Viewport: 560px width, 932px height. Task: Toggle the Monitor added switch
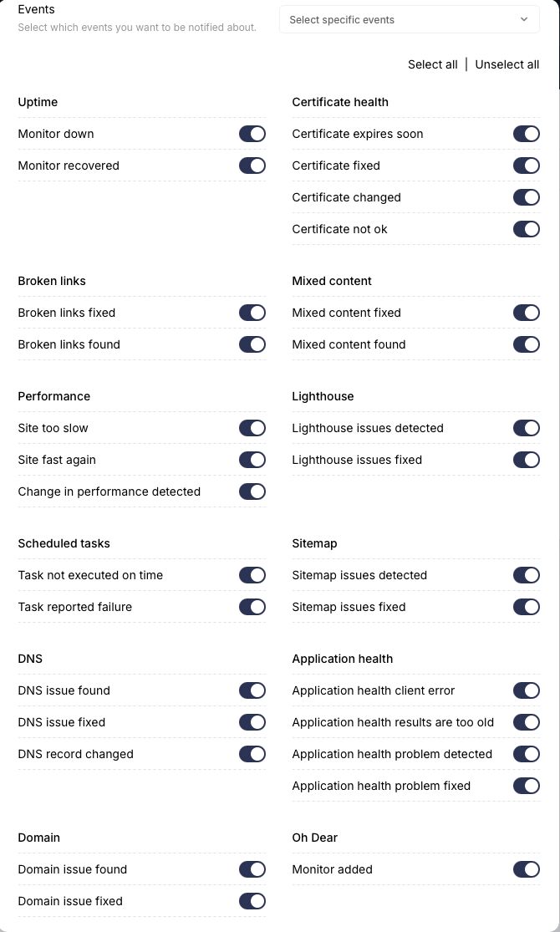pyautogui.click(x=527, y=869)
